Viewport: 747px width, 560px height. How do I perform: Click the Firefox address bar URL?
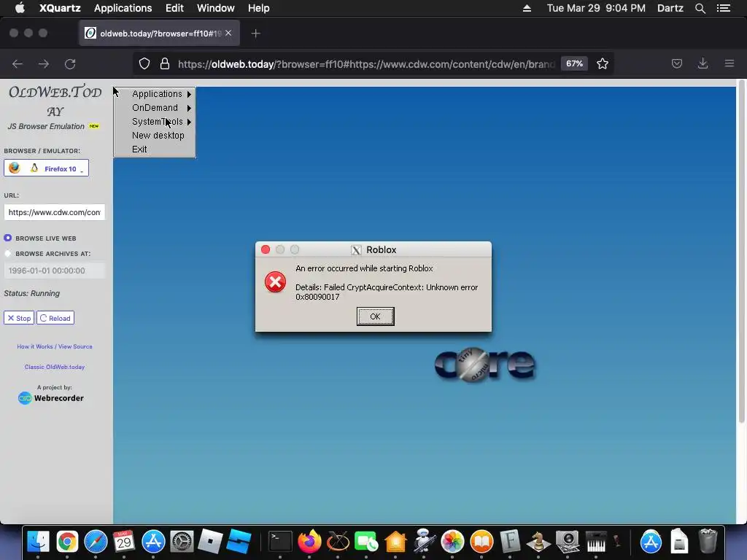(x=366, y=64)
